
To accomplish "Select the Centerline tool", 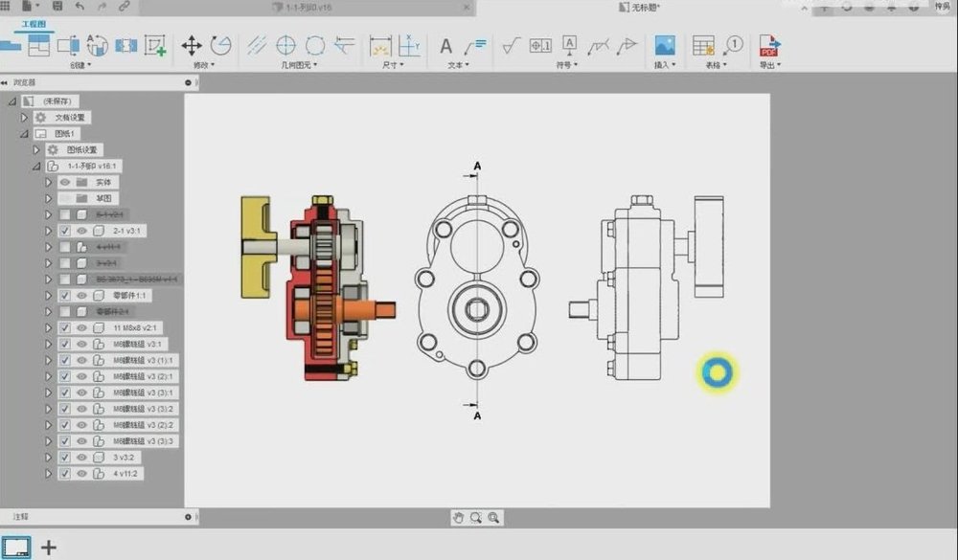I will [257, 45].
